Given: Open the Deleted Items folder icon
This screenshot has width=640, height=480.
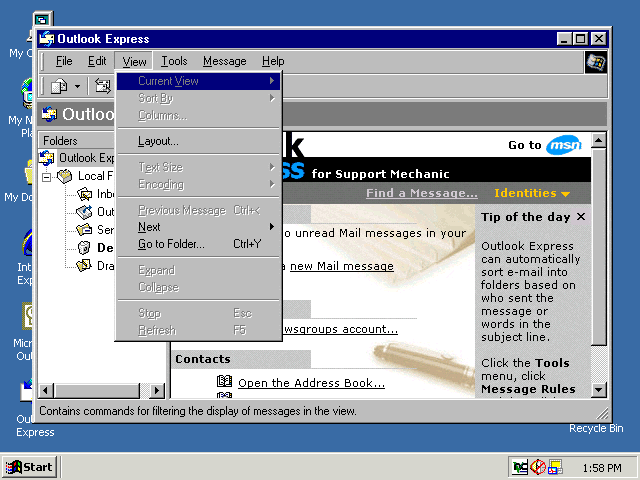Looking at the screenshot, I should (84, 248).
